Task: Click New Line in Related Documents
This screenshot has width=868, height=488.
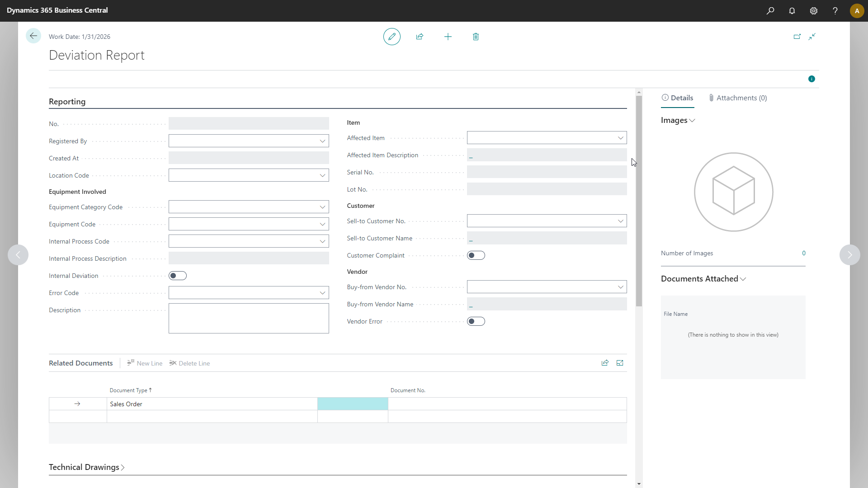Action: point(145,363)
